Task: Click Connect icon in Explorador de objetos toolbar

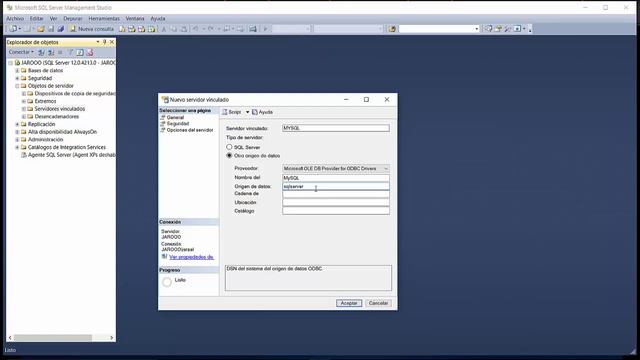Action: click(41, 52)
